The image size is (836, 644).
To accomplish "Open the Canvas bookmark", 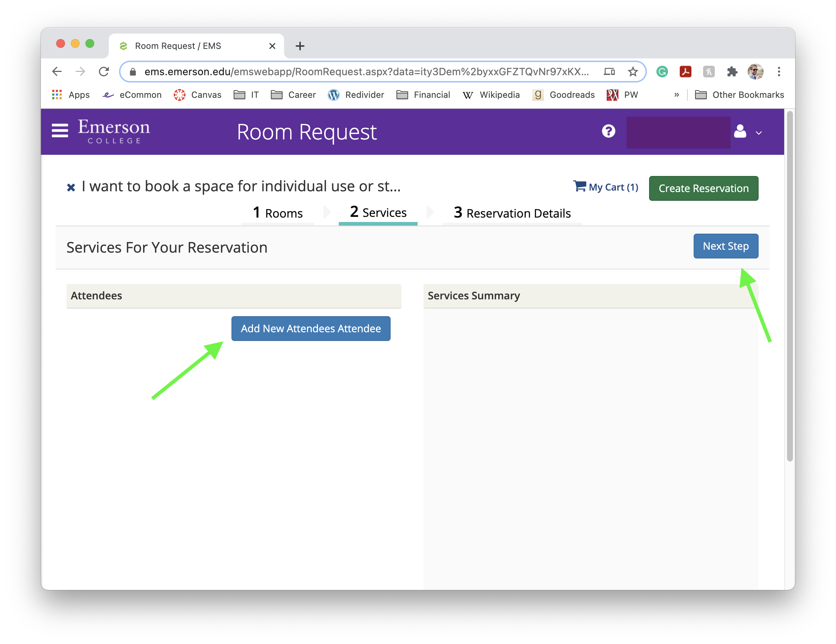I will 198,95.
